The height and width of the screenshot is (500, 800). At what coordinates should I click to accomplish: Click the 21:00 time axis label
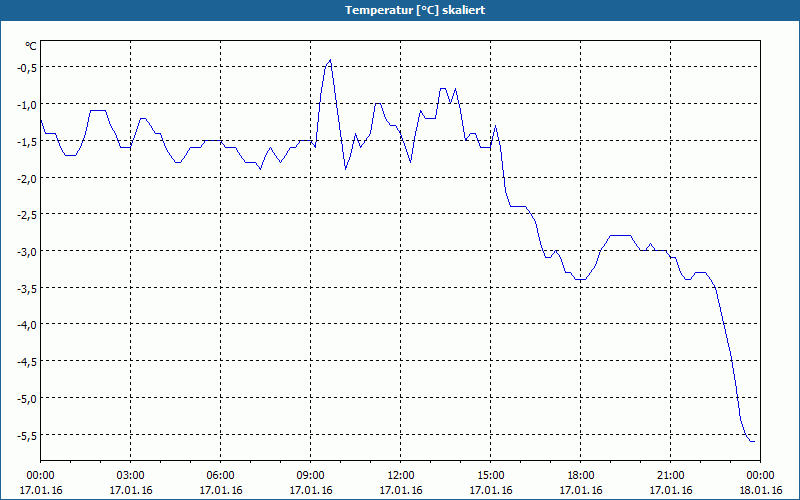click(670, 476)
